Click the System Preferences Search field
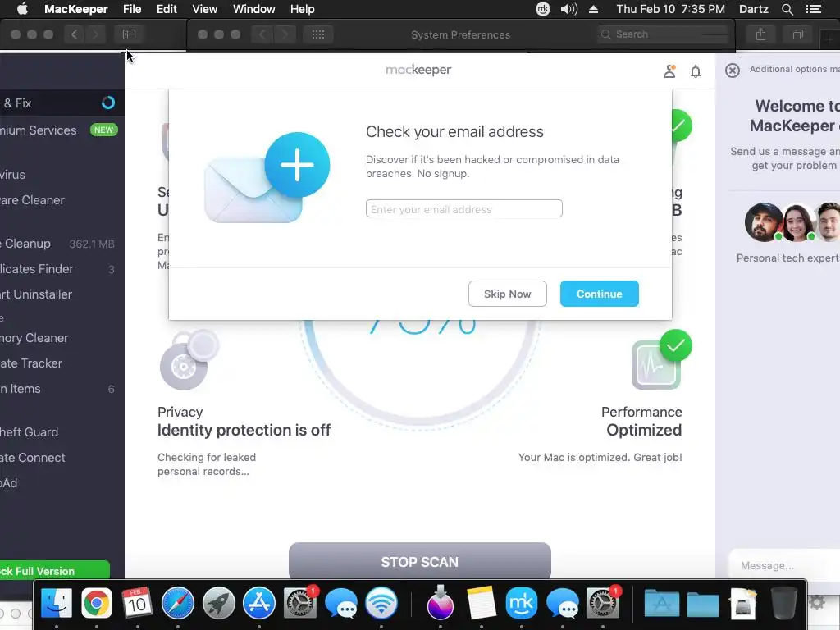 [663, 34]
